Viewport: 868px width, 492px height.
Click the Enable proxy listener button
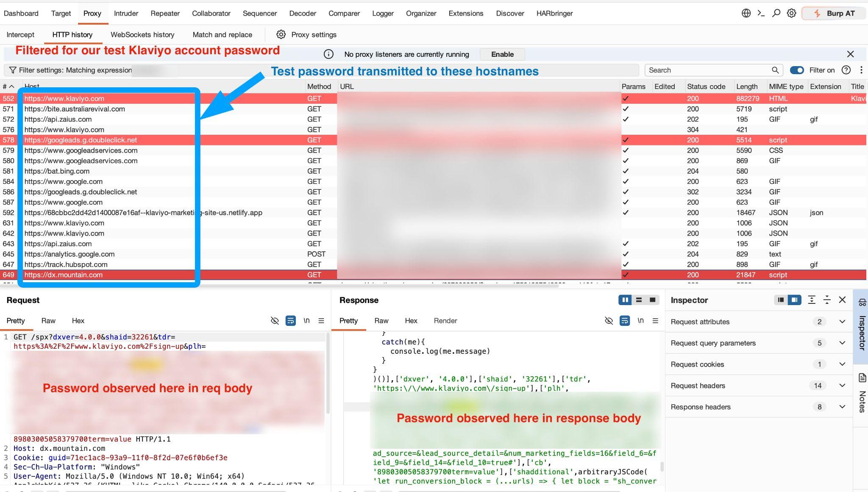502,54
